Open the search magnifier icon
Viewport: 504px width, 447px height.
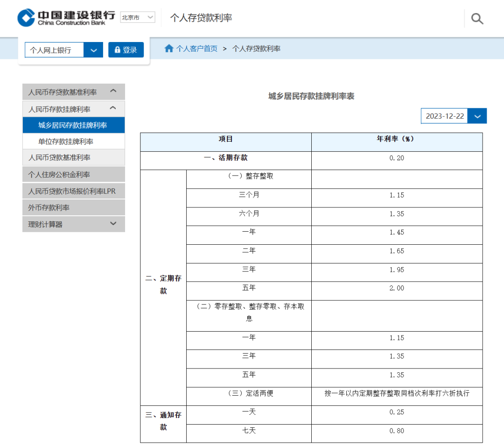coord(477,18)
